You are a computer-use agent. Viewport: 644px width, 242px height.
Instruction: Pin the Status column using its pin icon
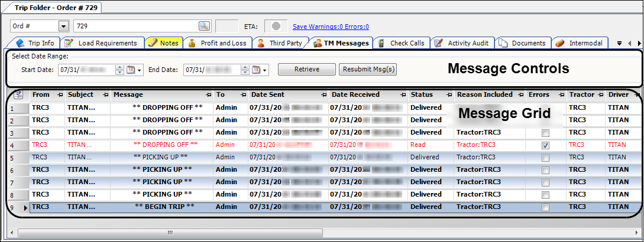(449, 95)
